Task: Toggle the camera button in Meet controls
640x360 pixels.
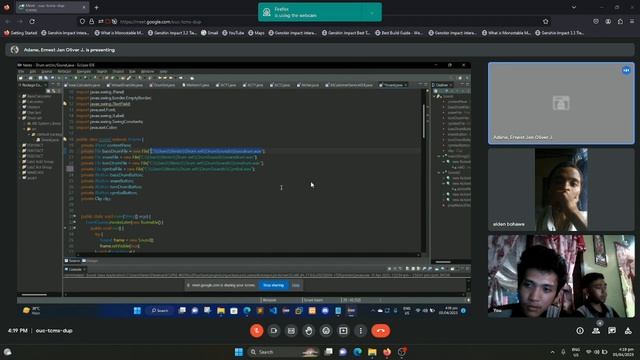Action: (274, 331)
